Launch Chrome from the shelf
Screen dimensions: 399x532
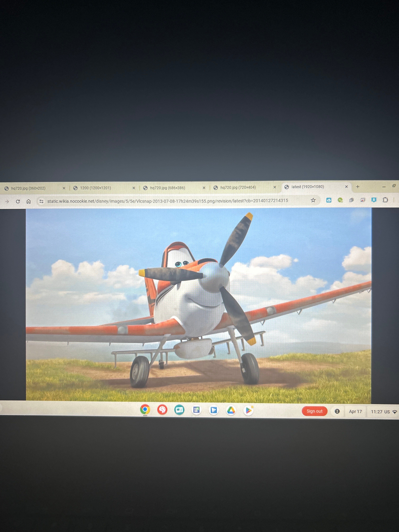click(145, 409)
